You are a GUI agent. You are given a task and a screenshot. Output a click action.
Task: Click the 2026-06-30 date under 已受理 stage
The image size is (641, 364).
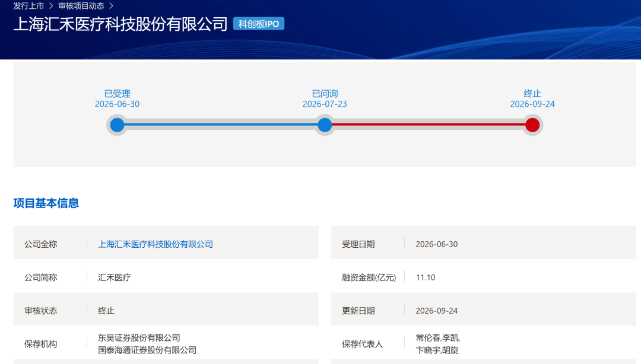(117, 104)
